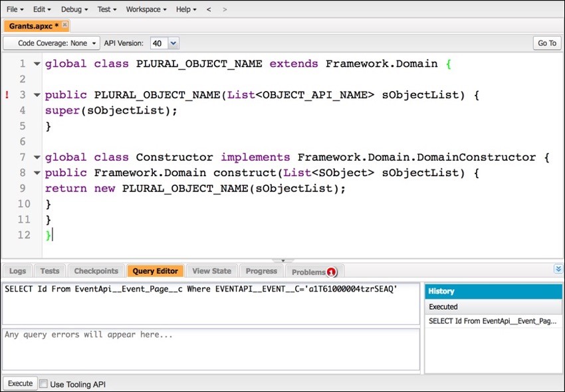Click the forward navigation arrow

(x=226, y=9)
